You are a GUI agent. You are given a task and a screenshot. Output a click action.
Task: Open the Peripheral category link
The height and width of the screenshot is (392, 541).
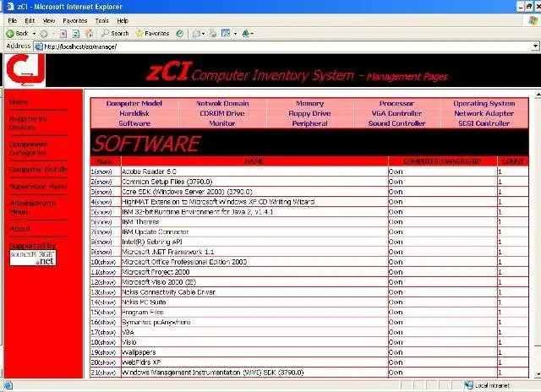click(x=310, y=123)
